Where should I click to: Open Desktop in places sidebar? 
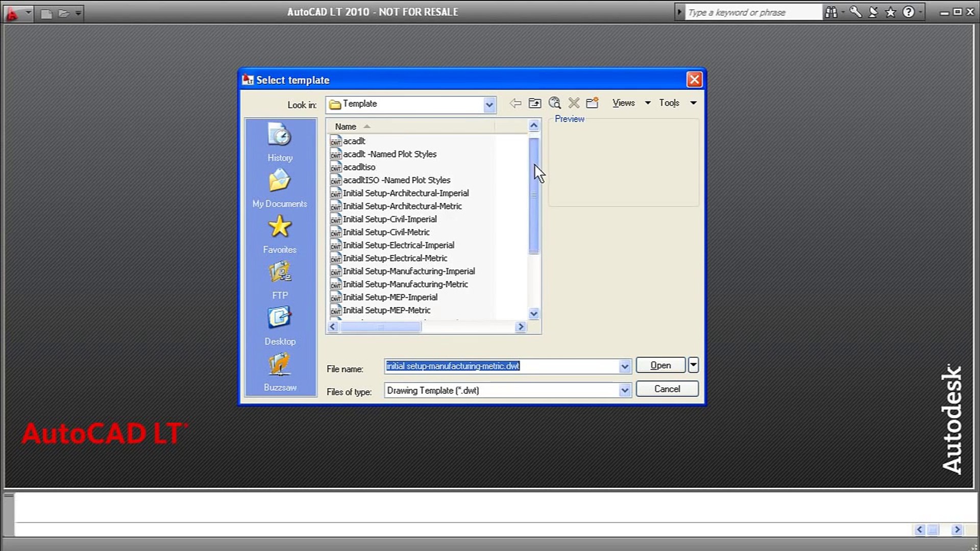(x=280, y=327)
